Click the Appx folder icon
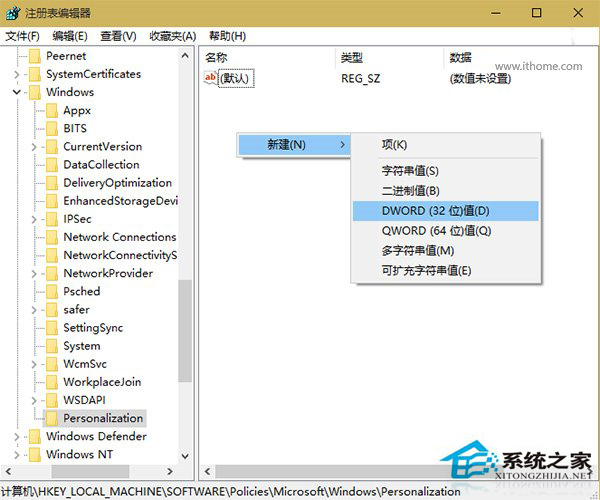The image size is (600, 500). [52, 111]
